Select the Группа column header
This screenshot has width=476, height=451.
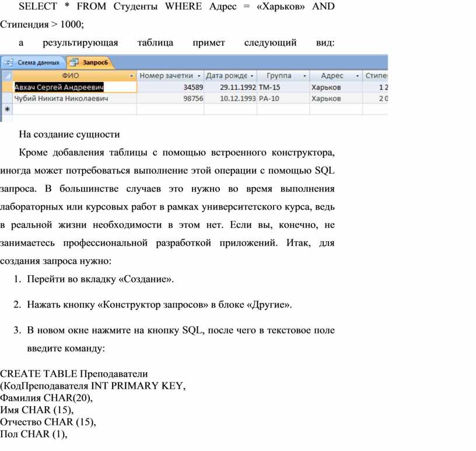(x=283, y=76)
